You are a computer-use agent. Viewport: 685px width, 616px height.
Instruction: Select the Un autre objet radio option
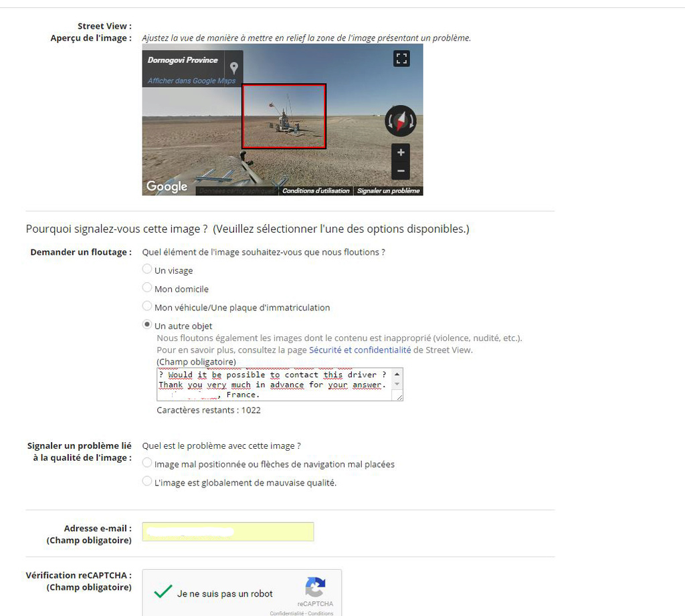coord(147,324)
